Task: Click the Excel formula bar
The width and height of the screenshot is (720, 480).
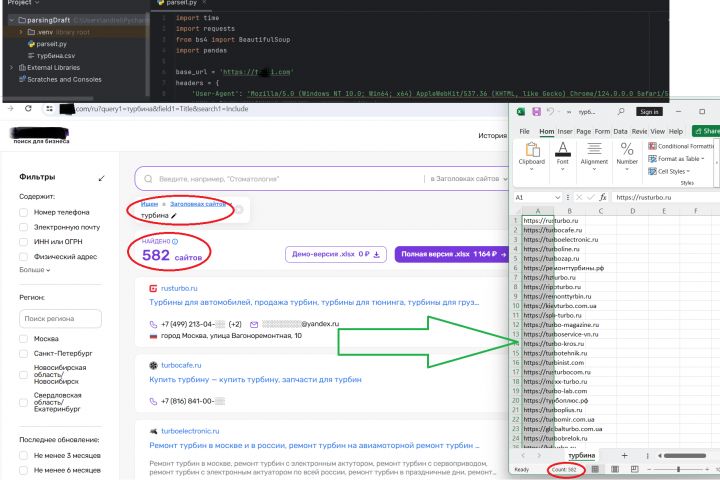Action: coord(666,197)
